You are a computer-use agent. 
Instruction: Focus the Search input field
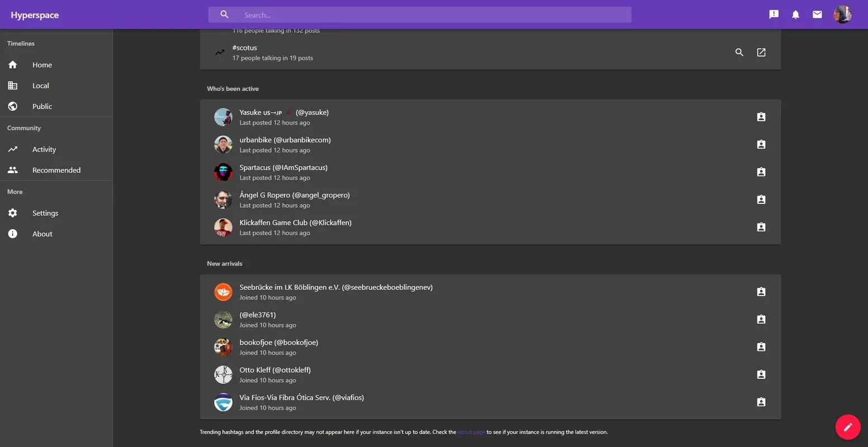click(x=420, y=15)
